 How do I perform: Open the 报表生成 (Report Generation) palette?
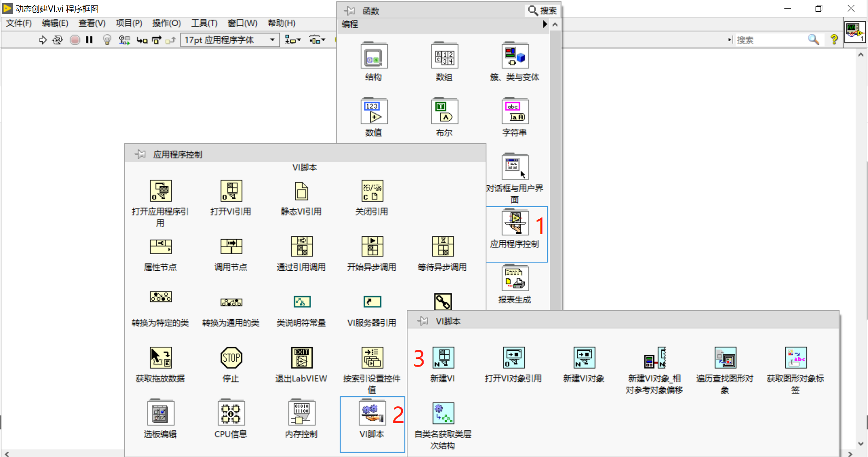pos(514,278)
